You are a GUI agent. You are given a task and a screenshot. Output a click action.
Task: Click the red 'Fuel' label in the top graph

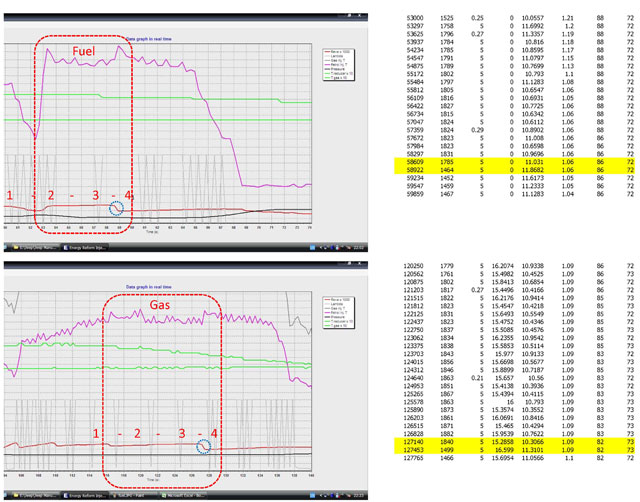(83, 48)
